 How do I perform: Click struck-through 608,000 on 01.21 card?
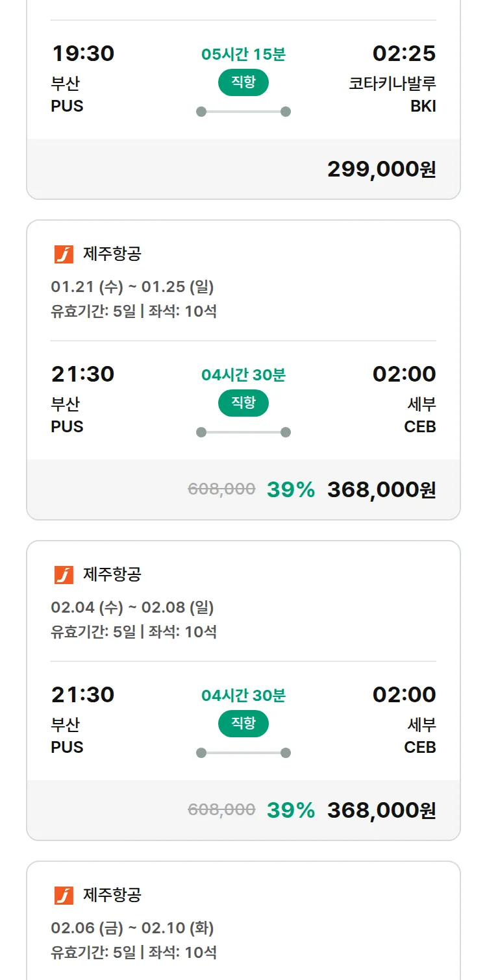click(221, 489)
